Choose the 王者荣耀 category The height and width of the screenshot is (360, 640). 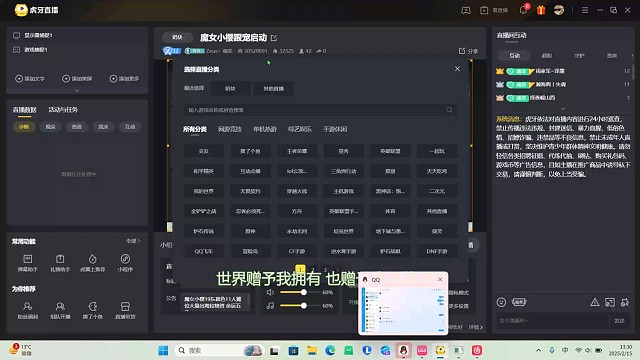(x=297, y=151)
